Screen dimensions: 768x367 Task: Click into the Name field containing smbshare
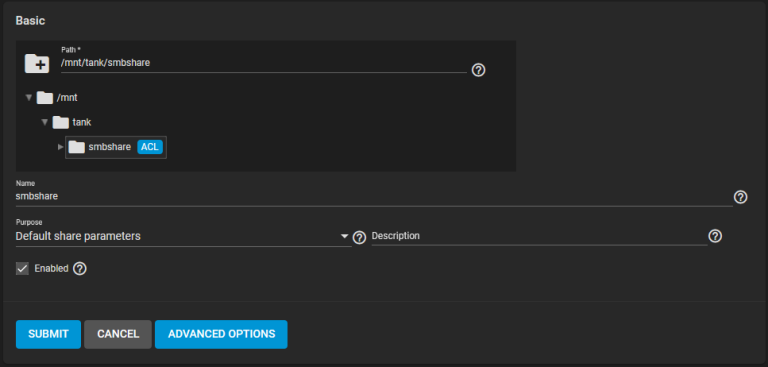[x=374, y=196]
